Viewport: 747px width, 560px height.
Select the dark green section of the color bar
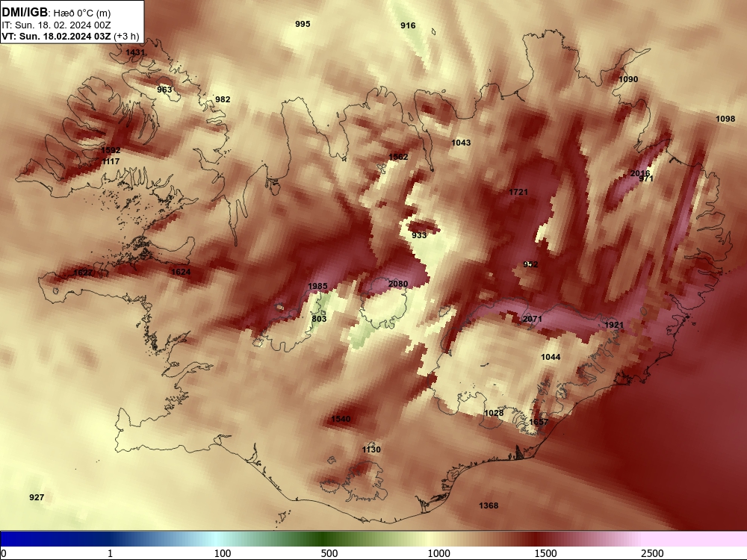(324, 539)
